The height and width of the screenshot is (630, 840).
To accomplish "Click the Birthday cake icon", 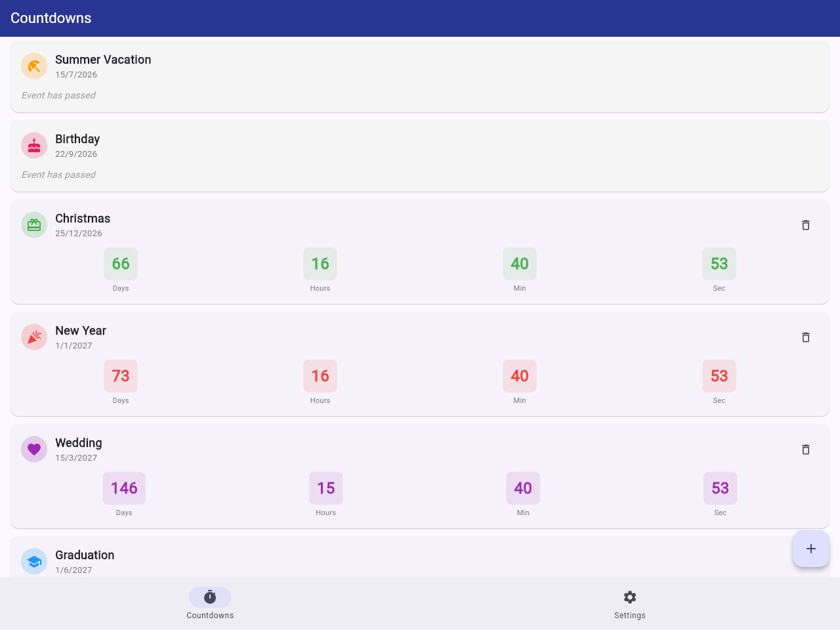I will pyautogui.click(x=34, y=146).
